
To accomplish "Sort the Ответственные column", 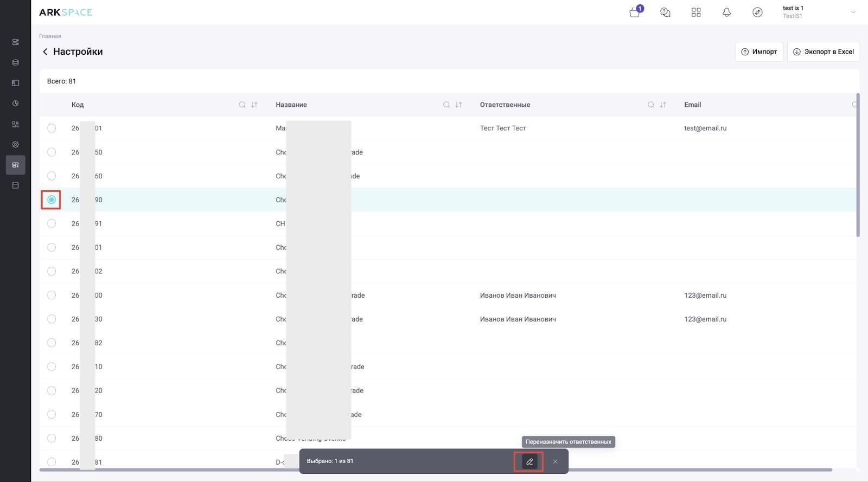I will point(663,105).
